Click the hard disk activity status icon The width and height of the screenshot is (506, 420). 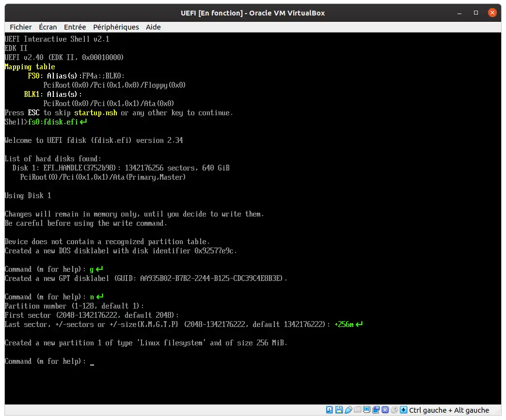(329, 410)
